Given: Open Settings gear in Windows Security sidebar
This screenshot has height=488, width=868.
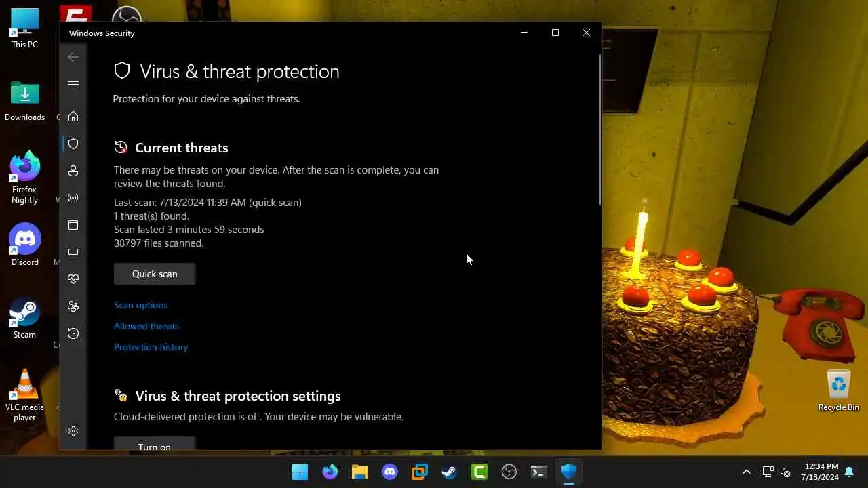Looking at the screenshot, I should [73, 431].
